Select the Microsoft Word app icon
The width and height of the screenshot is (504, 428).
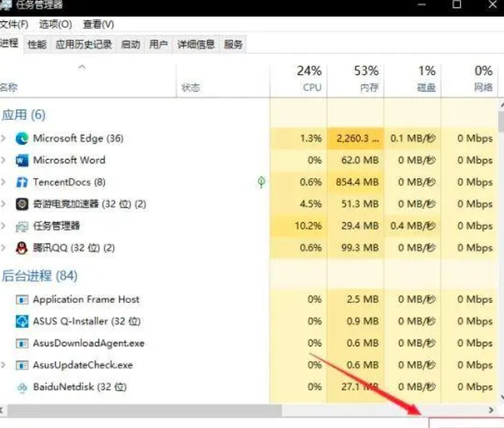[22, 160]
